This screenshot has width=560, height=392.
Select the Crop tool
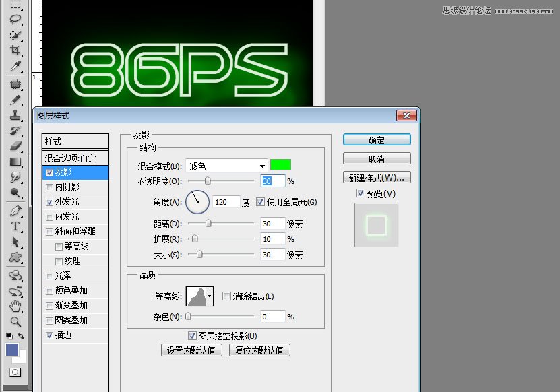click(x=15, y=51)
